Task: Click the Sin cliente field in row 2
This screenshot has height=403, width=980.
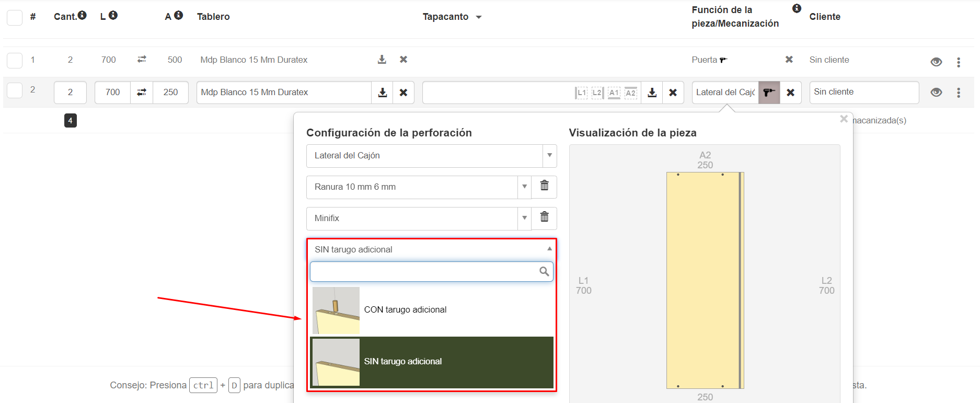Action: pos(863,93)
